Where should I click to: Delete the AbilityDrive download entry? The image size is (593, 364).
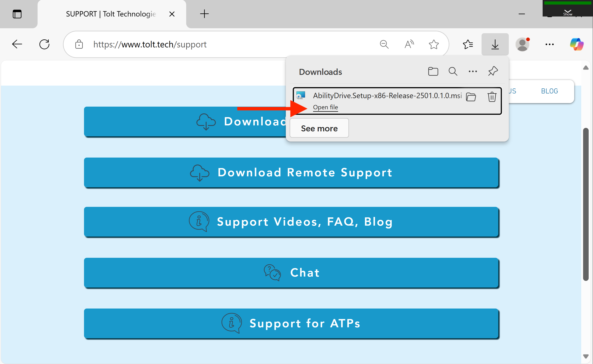pyautogui.click(x=492, y=97)
